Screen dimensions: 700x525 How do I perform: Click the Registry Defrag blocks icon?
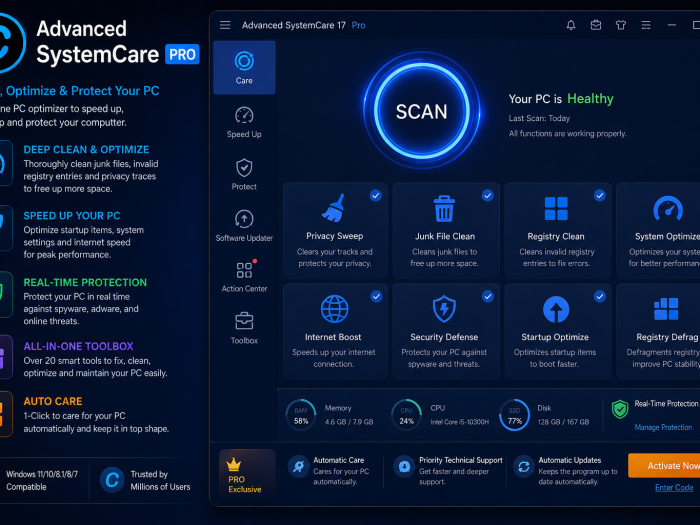pyautogui.click(x=666, y=309)
